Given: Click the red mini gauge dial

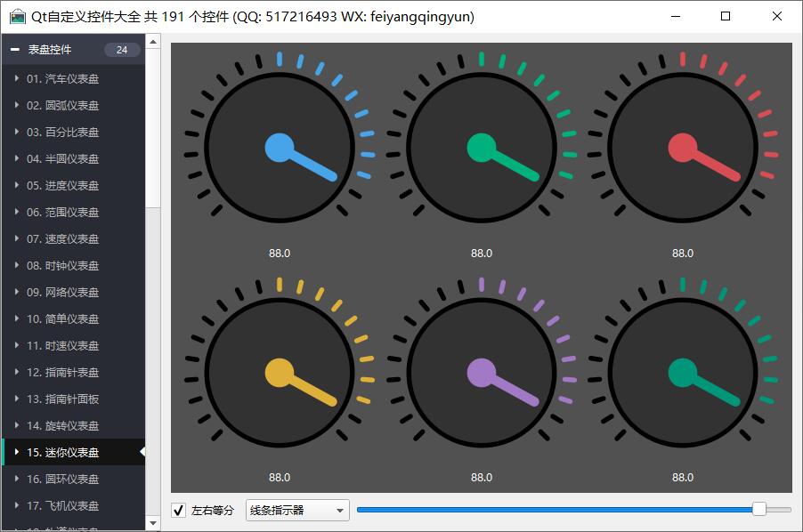Looking at the screenshot, I should [x=683, y=148].
